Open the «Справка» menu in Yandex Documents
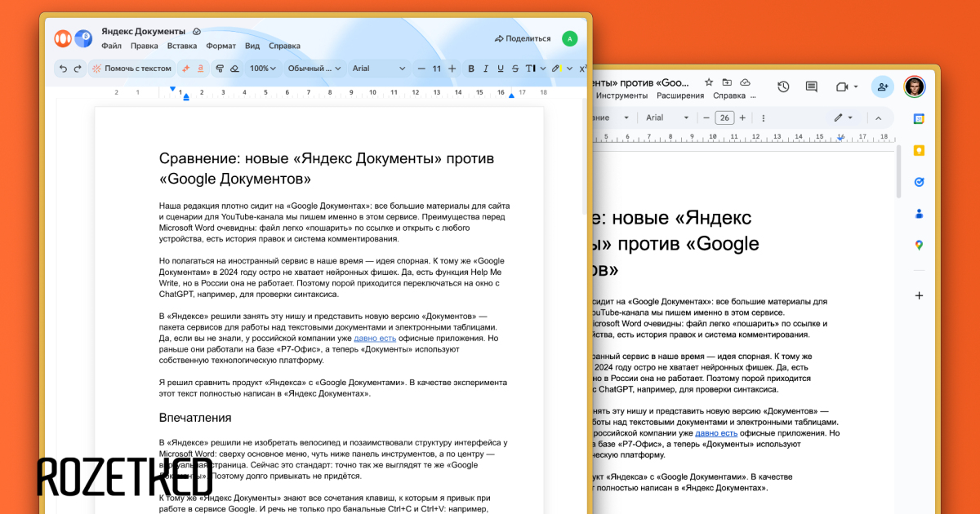 [284, 47]
